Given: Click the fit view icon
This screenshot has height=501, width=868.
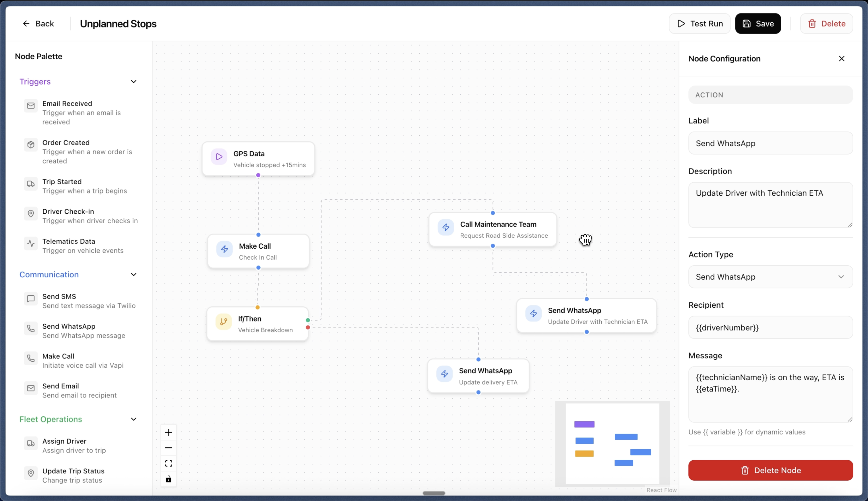Looking at the screenshot, I should [x=168, y=463].
